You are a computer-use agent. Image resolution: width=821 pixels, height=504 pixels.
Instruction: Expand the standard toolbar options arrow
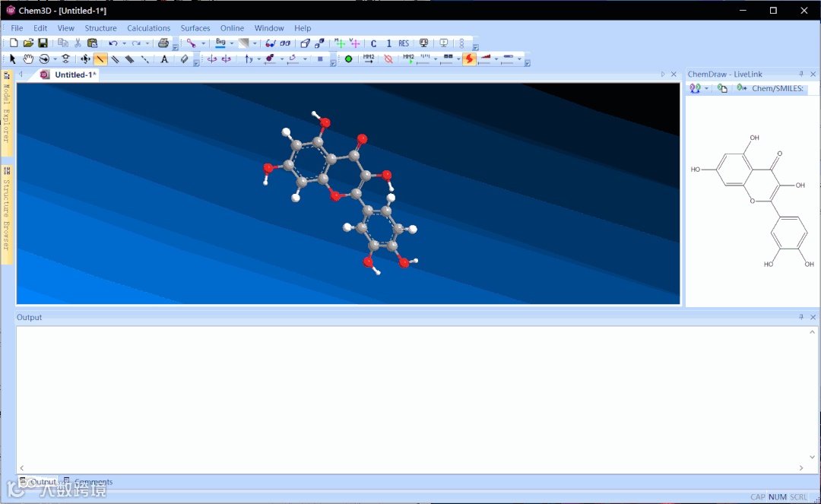coord(176,47)
